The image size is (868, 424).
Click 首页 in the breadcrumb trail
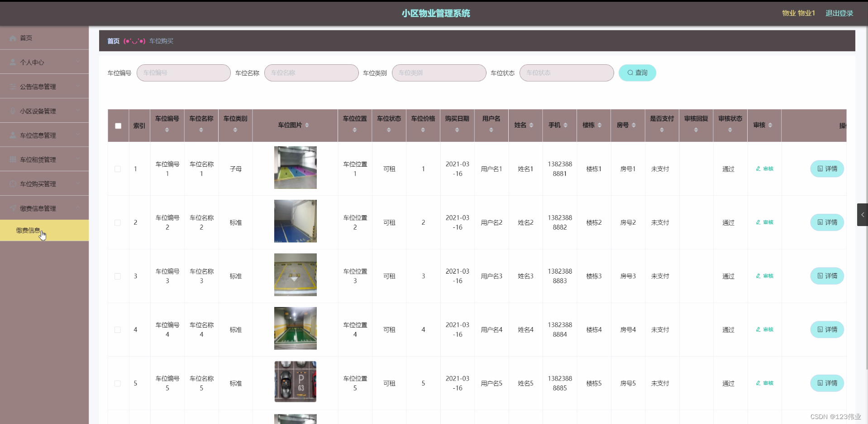coord(113,41)
